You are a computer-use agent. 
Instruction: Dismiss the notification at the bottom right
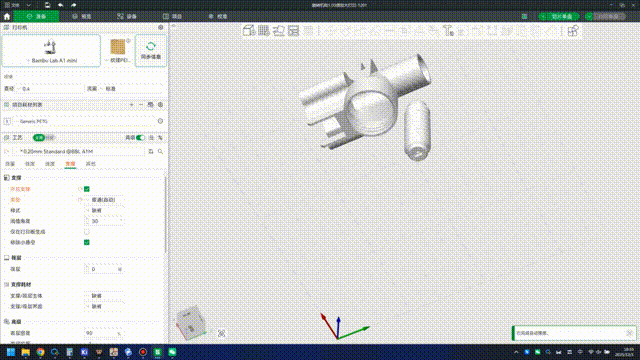tap(629, 333)
